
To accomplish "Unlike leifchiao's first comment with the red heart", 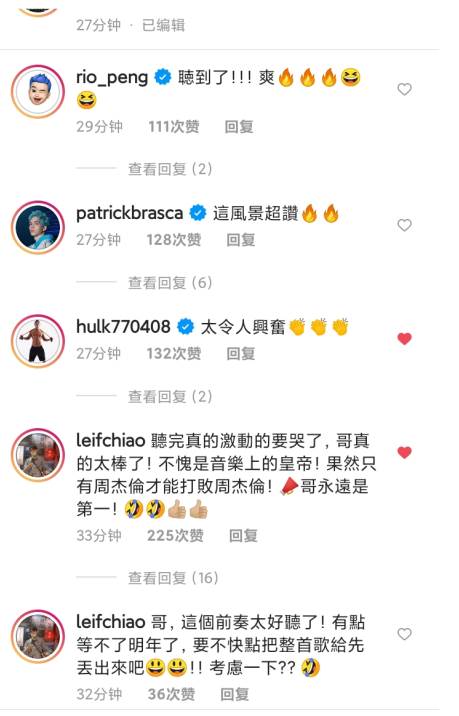I will [x=404, y=453].
